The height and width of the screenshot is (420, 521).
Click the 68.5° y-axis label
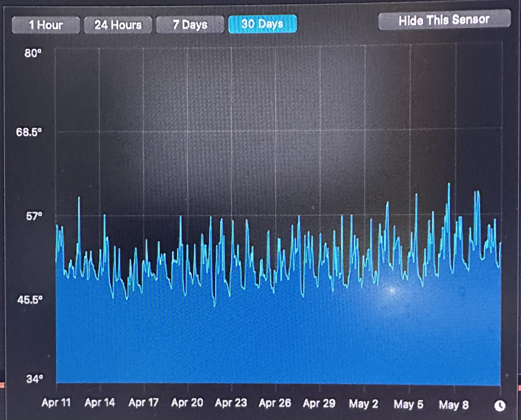coord(29,132)
